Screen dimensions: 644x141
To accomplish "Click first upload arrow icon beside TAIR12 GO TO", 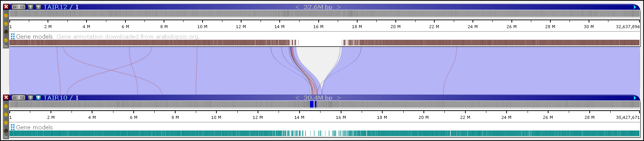I will pyautogui.click(x=31, y=7).
